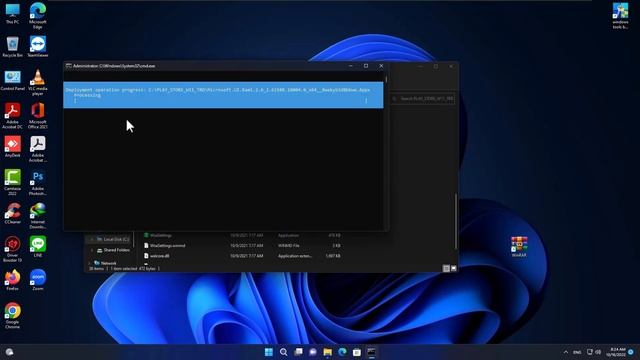
Task: Click the Explorer vertical scrollbar
Action: [456, 221]
